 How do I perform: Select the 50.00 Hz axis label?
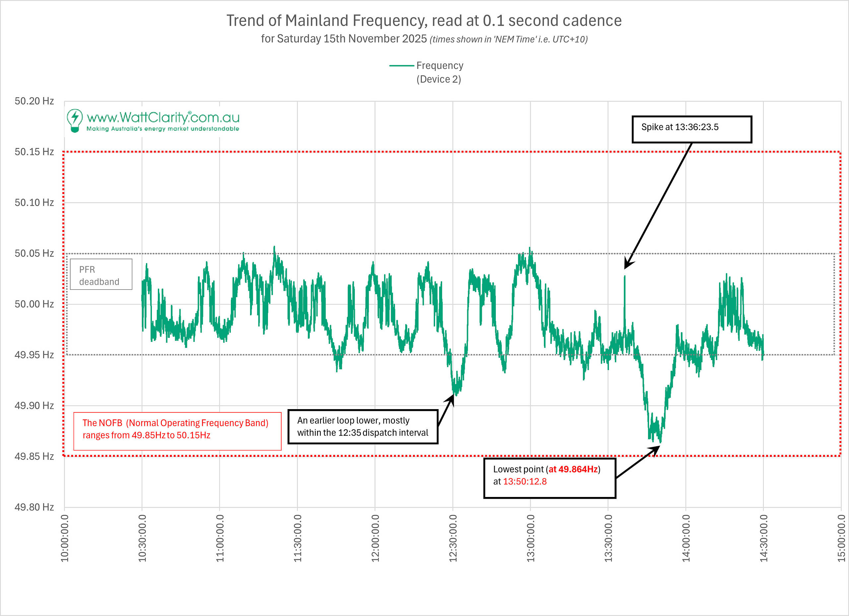34,304
